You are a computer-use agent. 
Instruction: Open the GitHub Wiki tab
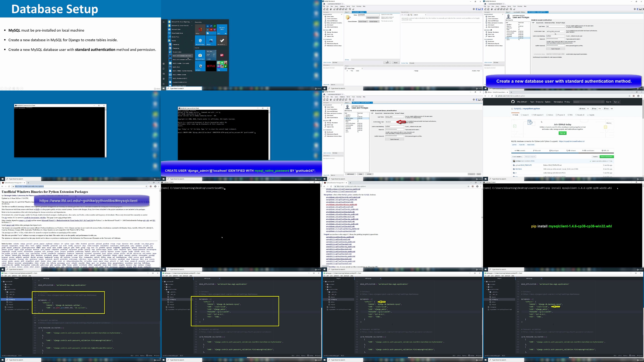[x=570, y=115]
